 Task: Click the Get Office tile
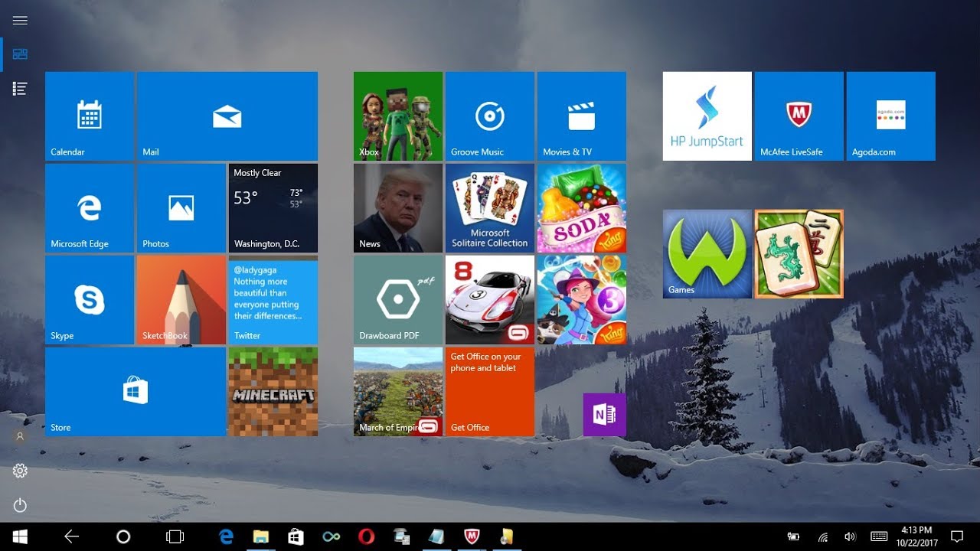pos(490,392)
